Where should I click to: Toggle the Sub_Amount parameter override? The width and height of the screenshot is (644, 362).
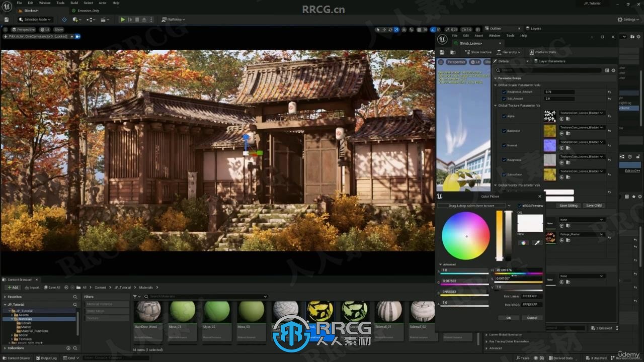coord(504,99)
